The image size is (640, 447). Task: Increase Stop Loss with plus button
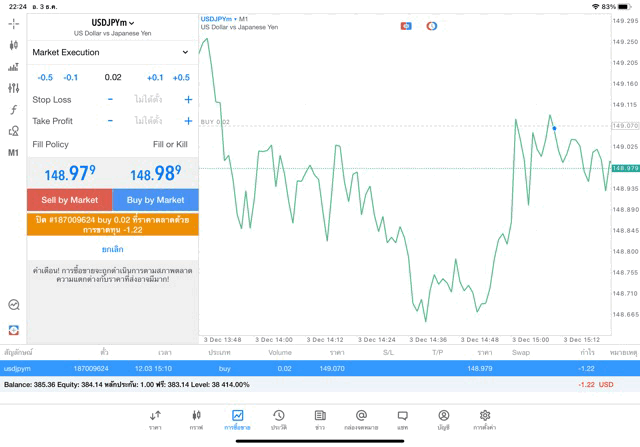188,100
